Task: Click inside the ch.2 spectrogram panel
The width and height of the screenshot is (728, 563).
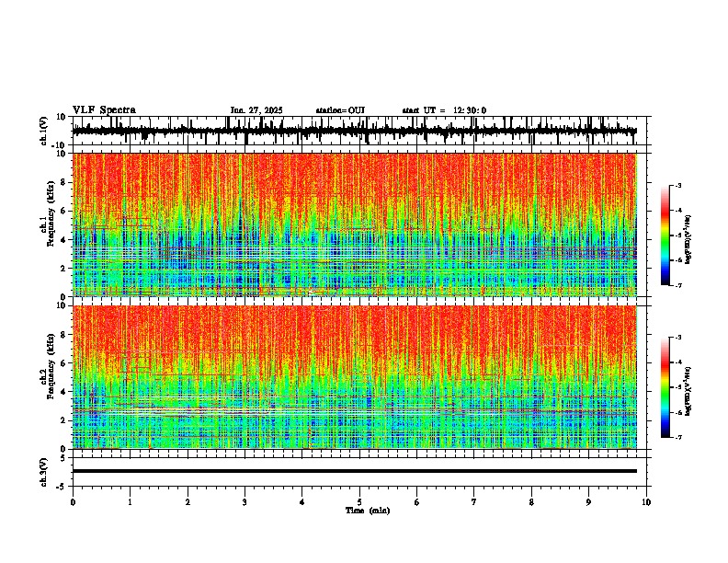Action: 354,377
